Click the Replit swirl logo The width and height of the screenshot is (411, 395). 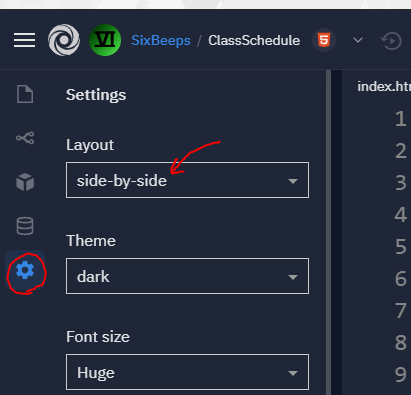point(64,40)
